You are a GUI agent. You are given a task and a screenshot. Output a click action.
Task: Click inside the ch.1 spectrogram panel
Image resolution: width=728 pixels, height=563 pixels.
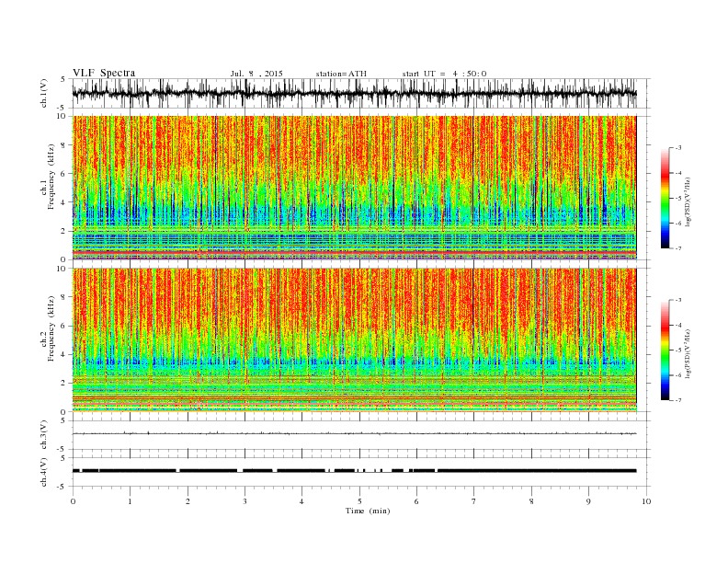(x=354, y=188)
